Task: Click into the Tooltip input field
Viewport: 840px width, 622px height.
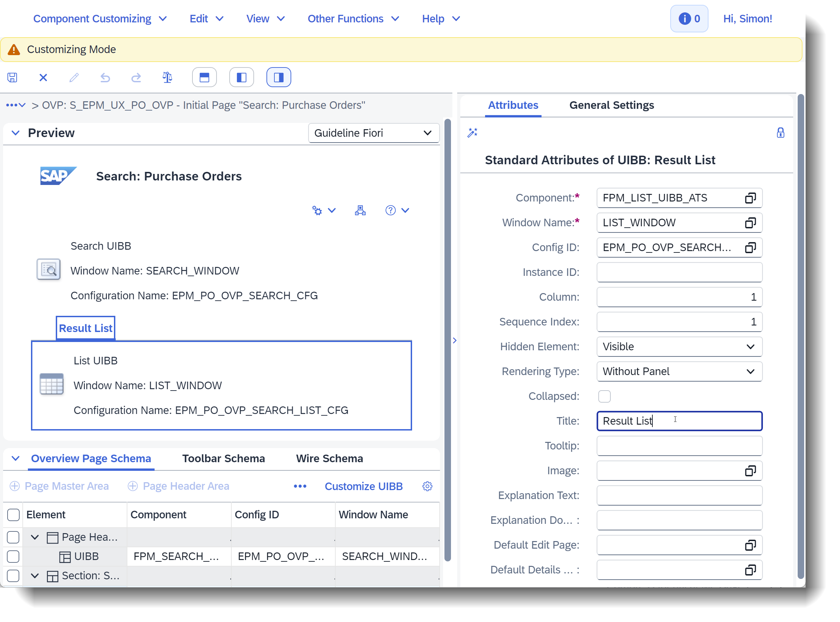Action: point(679,446)
